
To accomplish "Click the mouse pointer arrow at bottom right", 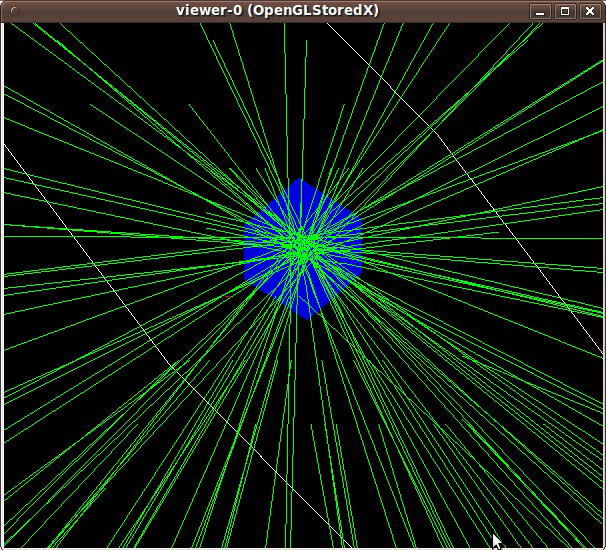I will click(496, 540).
